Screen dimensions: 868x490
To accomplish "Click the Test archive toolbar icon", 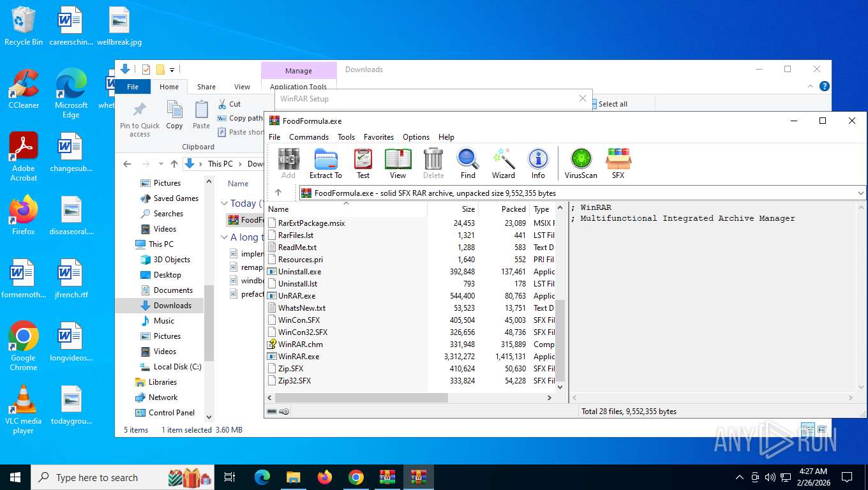I will click(x=363, y=163).
